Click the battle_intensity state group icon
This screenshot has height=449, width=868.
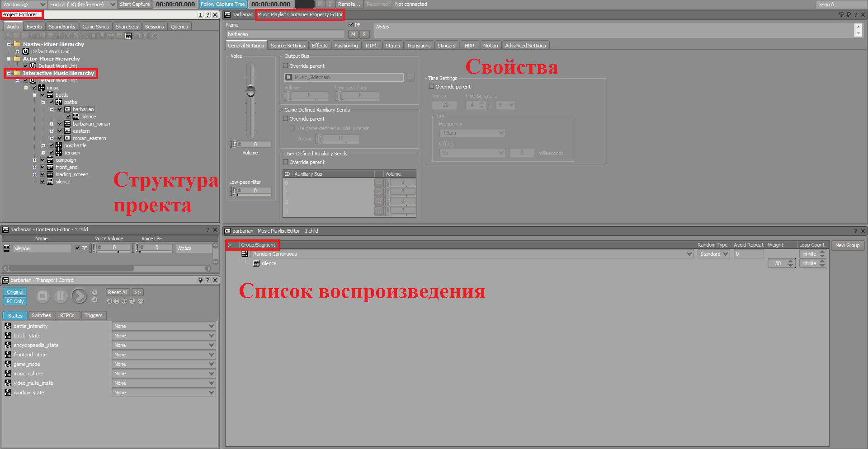[x=8, y=326]
